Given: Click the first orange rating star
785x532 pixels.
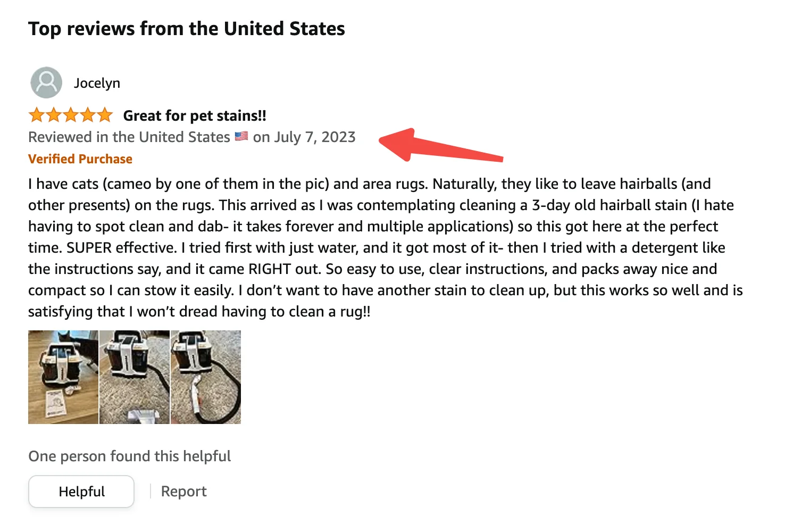Looking at the screenshot, I should coord(37,115).
